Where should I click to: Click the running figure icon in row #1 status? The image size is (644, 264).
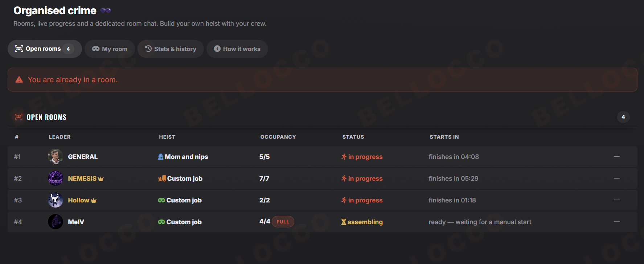point(344,157)
